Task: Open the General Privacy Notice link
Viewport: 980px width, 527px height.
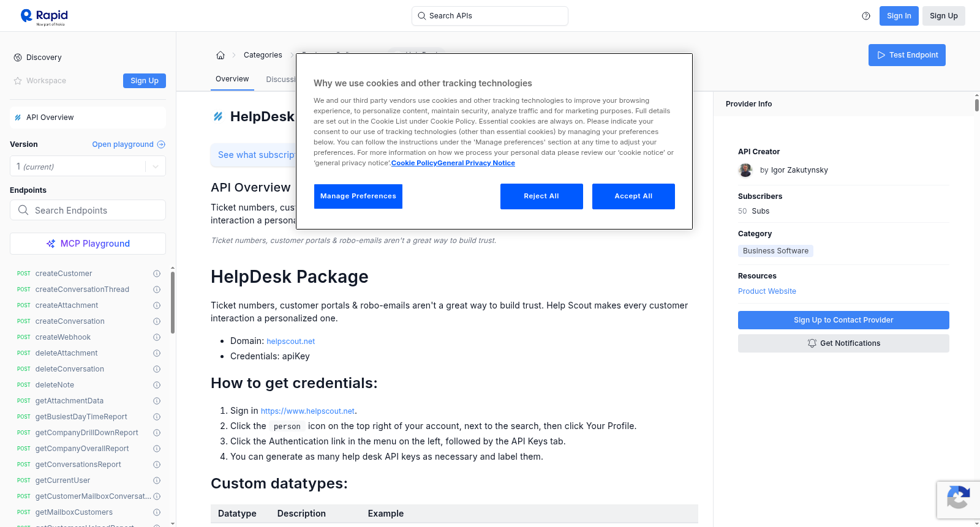Action: [x=476, y=163]
